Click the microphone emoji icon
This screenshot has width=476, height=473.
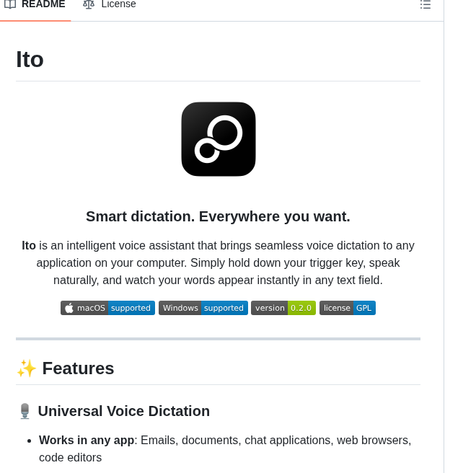pos(25,411)
